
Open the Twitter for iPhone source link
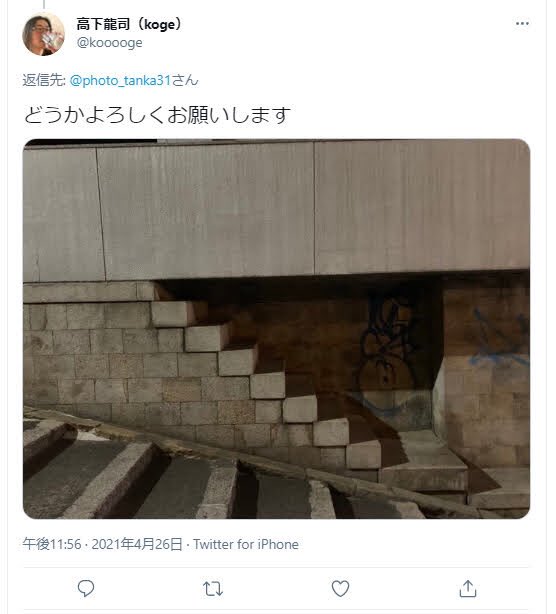[246, 544]
